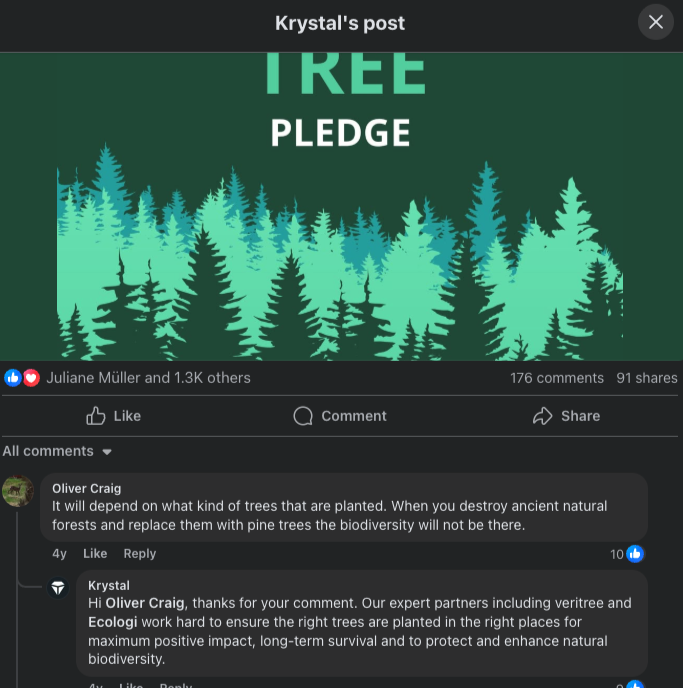The image size is (683, 688).
Task: Click the thumbs-up Like icon in action bar
Action: point(96,416)
